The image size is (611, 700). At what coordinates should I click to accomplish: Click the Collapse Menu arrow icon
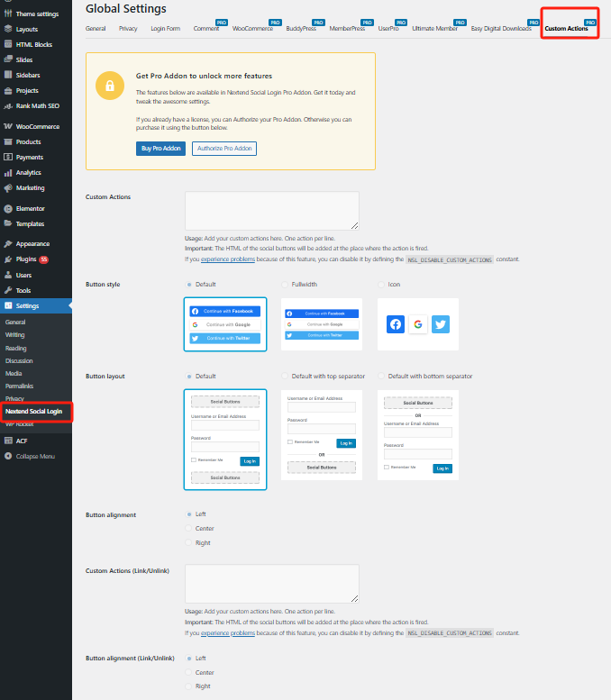(8, 456)
